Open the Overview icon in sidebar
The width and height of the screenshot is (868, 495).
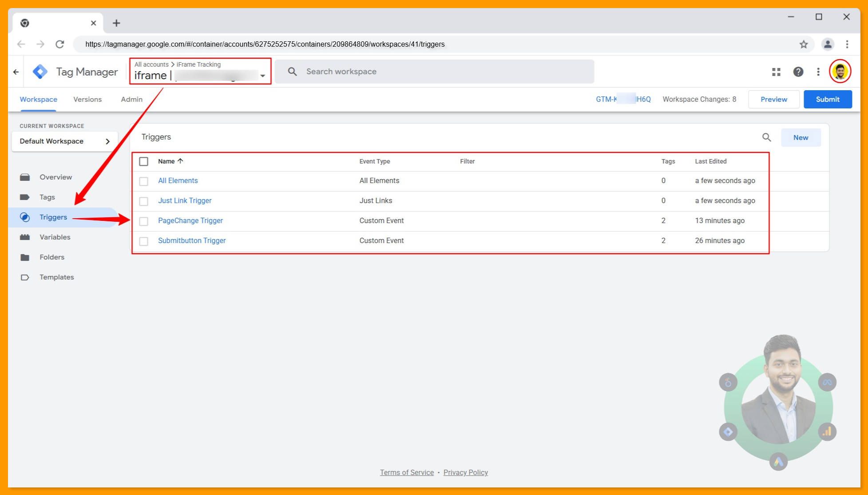click(x=25, y=177)
